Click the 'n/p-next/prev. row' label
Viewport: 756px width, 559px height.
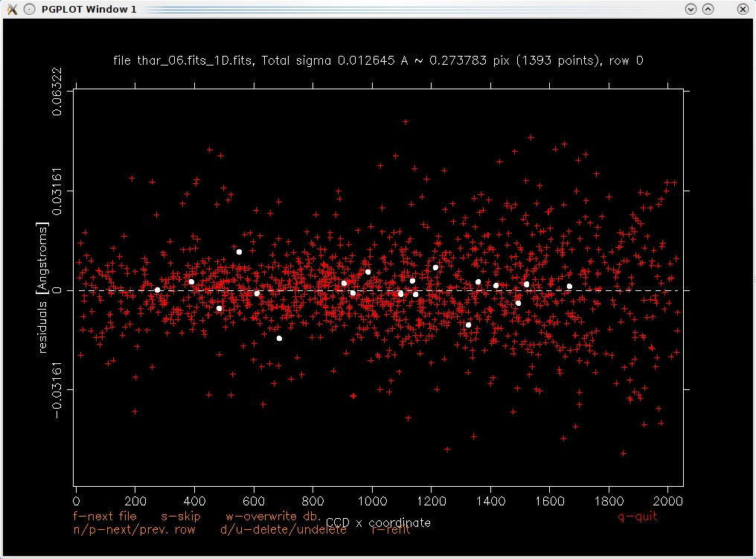(134, 529)
